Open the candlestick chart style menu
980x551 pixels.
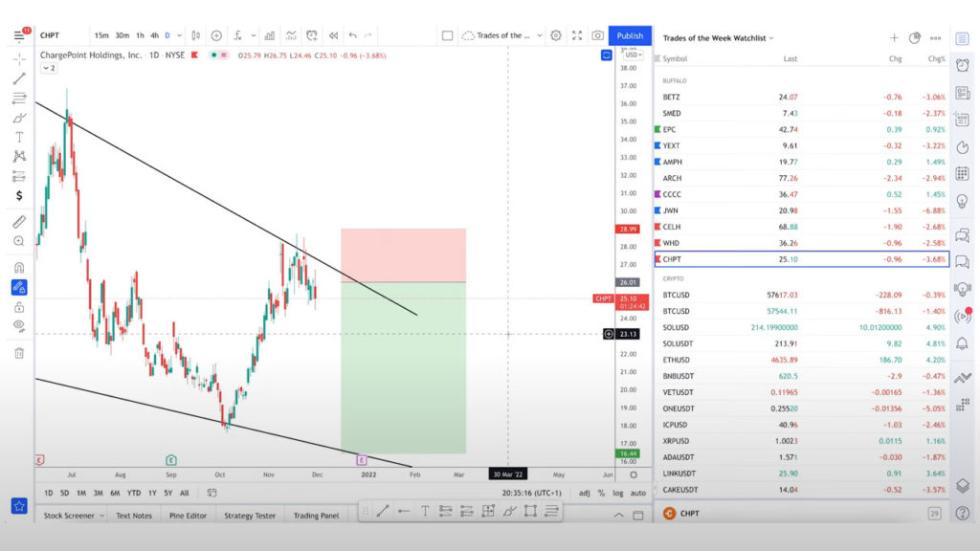195,35
